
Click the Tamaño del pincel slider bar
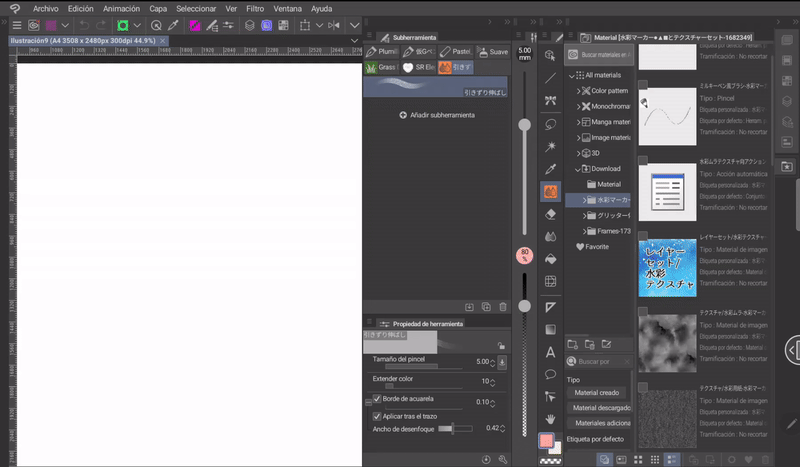pyautogui.click(x=423, y=366)
